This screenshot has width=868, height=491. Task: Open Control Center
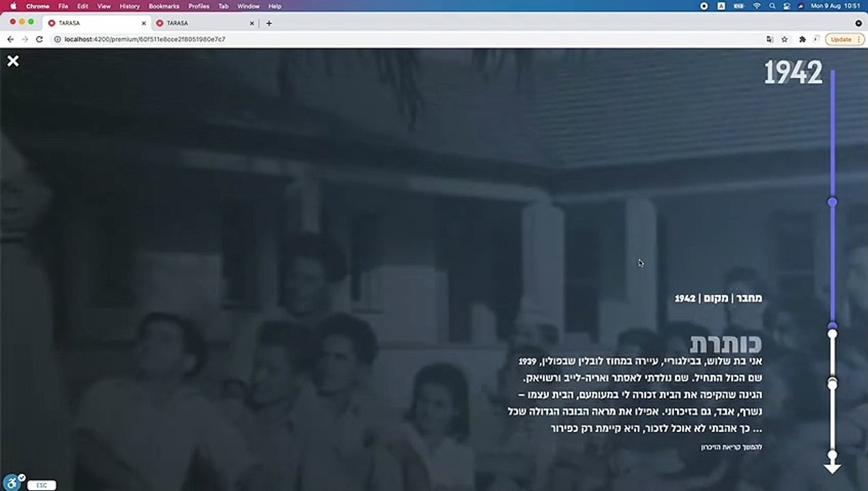tap(787, 6)
